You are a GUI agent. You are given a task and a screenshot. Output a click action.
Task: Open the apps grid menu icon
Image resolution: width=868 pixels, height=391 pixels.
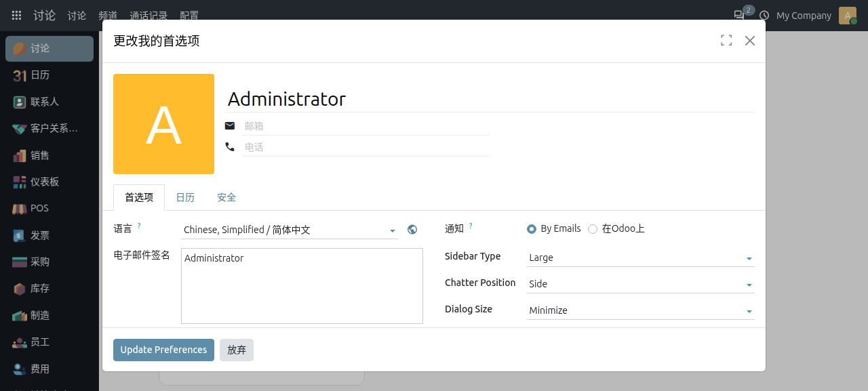click(x=16, y=15)
